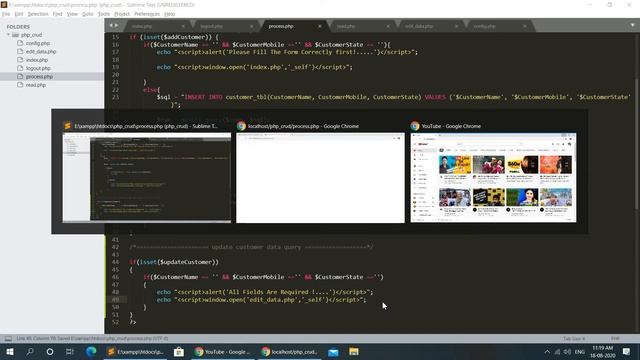Open the Selection menu

[38, 14]
